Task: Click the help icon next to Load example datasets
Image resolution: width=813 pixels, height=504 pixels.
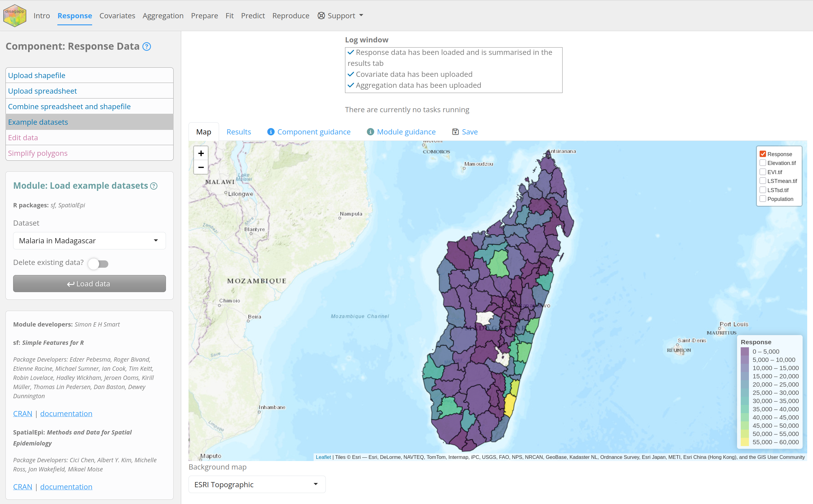Action: click(154, 186)
